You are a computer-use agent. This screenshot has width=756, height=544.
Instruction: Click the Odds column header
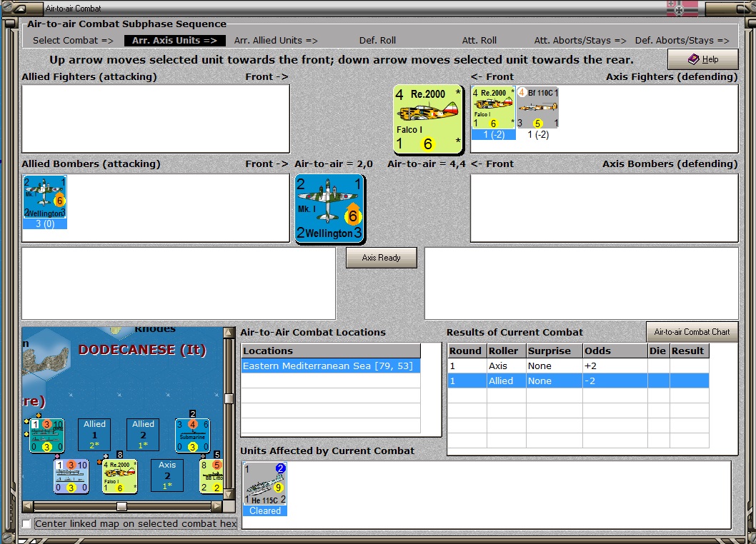[615, 351]
